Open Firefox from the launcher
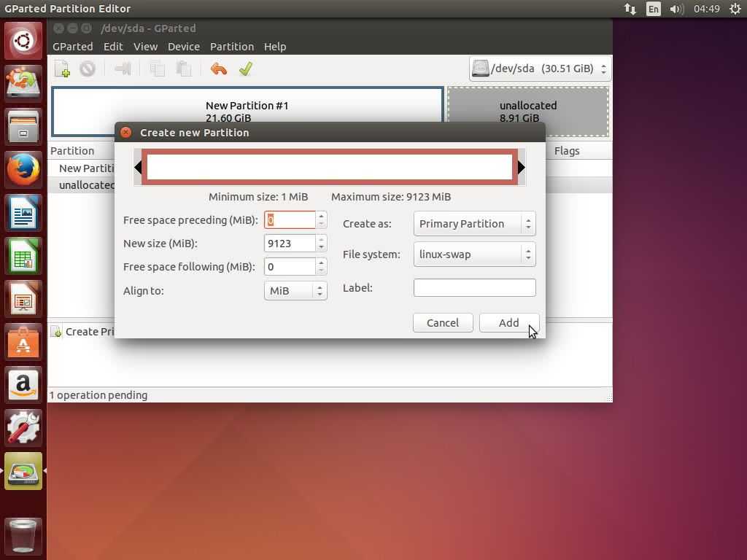 (x=23, y=170)
